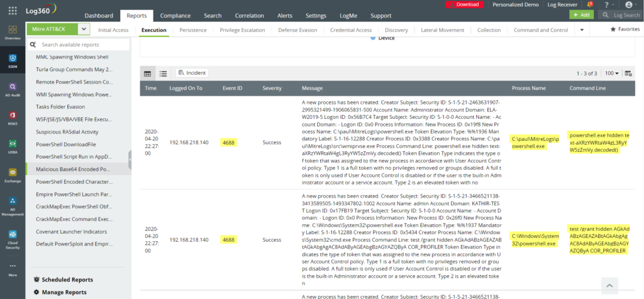Switch to grid table view

148,74
